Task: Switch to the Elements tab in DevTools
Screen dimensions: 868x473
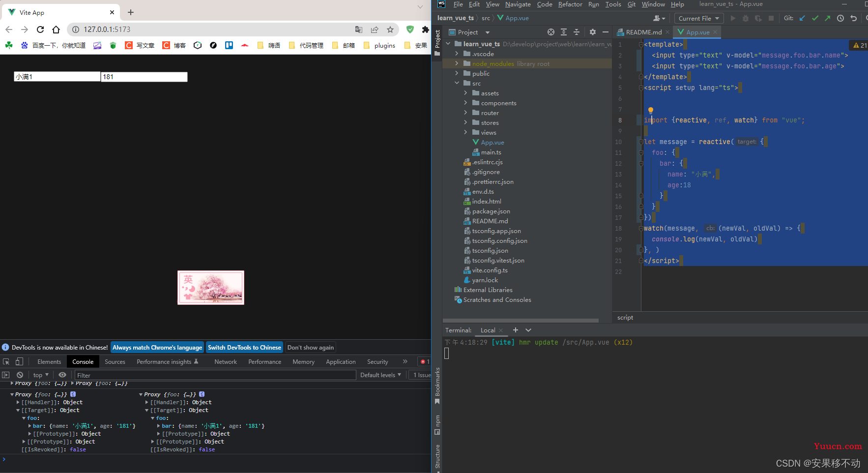Action: point(49,361)
